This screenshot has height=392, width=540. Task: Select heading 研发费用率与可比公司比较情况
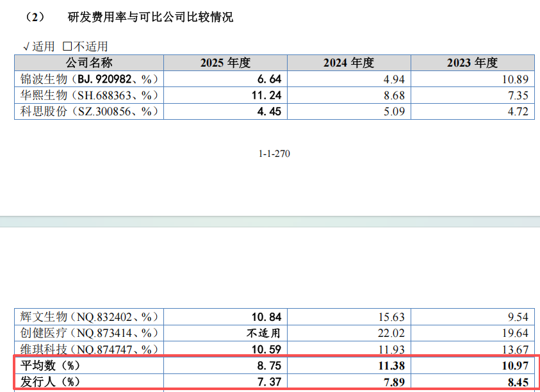(151, 17)
